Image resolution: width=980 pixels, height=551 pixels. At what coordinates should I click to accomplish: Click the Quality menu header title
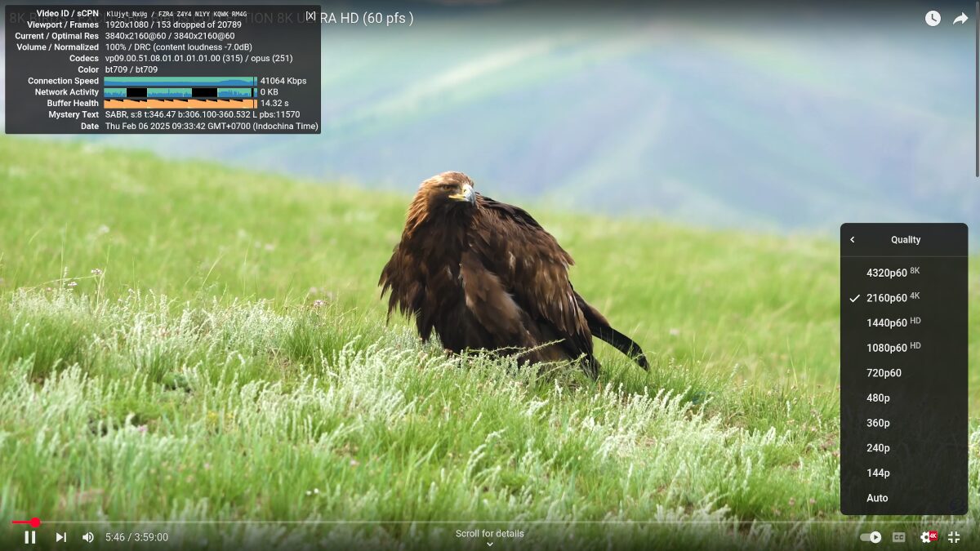[906, 240]
